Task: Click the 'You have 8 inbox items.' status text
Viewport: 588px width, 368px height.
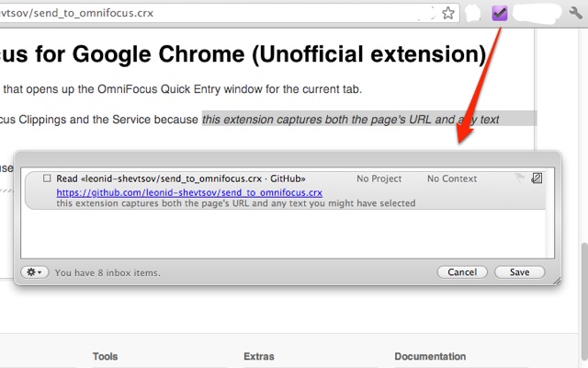Action: (107, 273)
